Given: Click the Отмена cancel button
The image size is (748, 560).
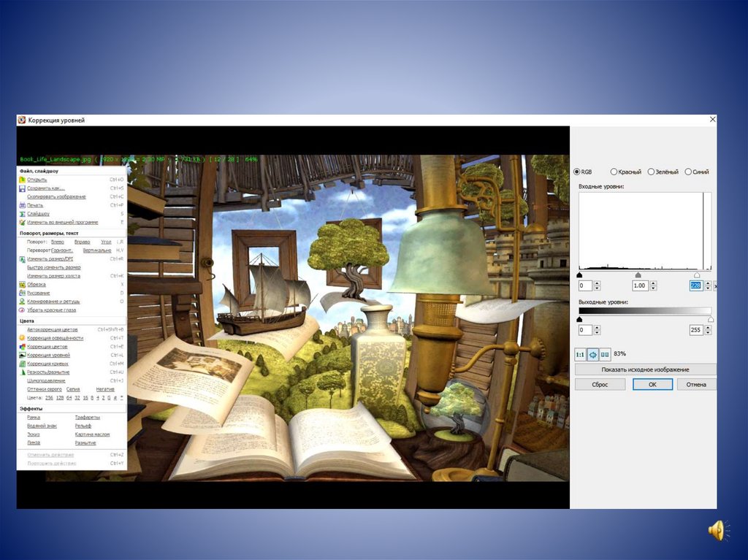Looking at the screenshot, I should [x=696, y=385].
